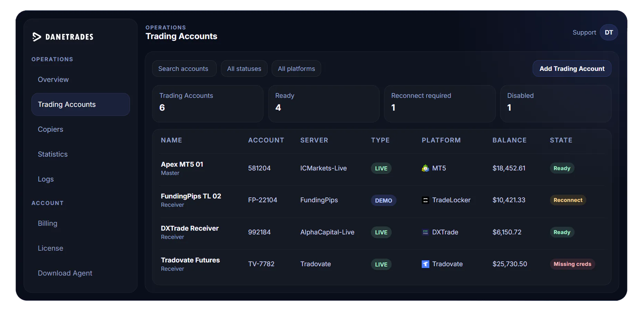Click Ready state for DXTrade Receiver

(562, 232)
